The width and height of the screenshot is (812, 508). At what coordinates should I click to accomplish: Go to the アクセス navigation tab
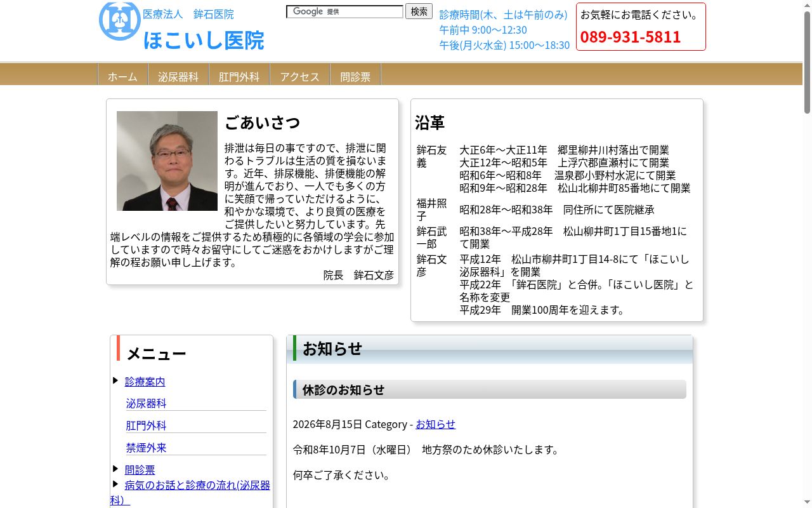[x=300, y=77]
